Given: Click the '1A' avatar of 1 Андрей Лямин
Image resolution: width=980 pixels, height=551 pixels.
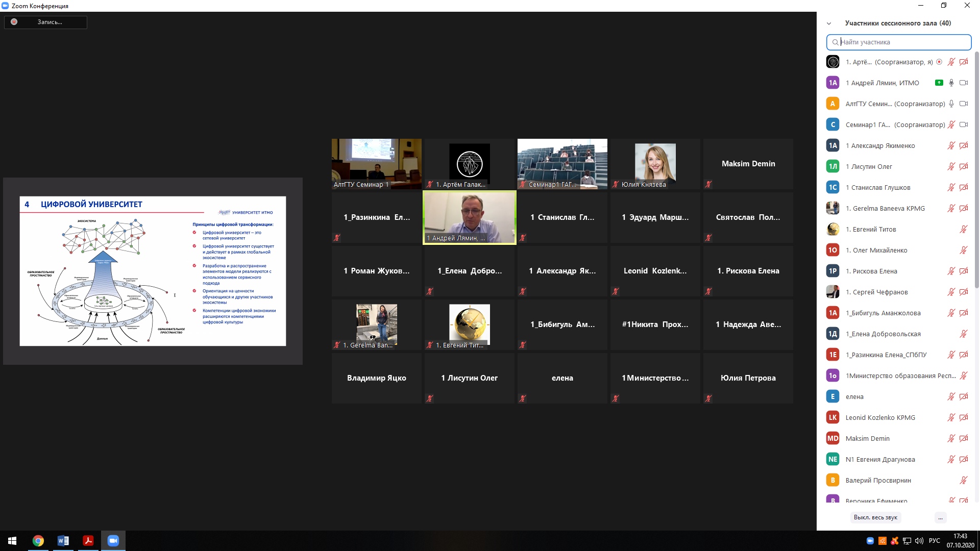Looking at the screenshot, I should pyautogui.click(x=832, y=83).
